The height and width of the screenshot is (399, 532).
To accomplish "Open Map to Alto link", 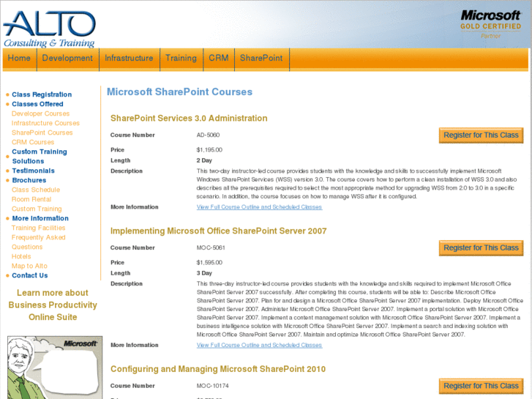I will pyautogui.click(x=29, y=266).
